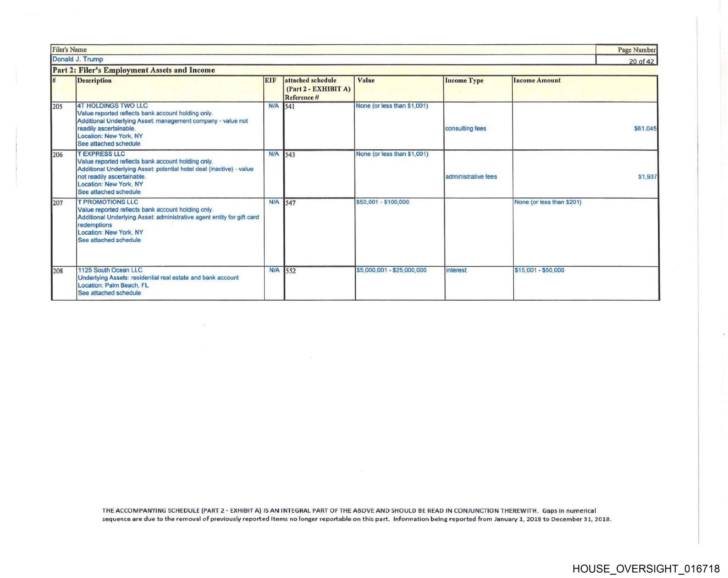
Task: Select the T EXPRESS LLC entry
Action: [x=101, y=154]
